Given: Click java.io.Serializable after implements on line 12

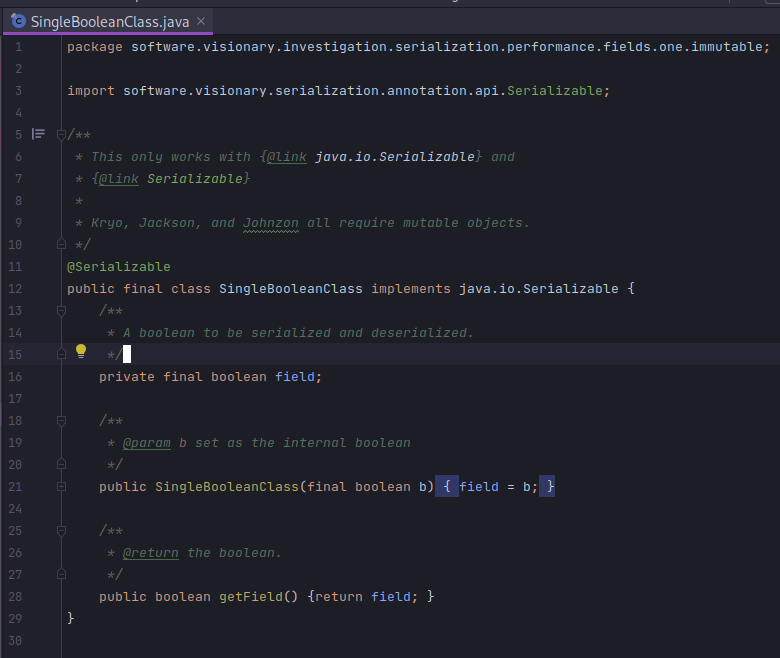Looking at the screenshot, I should coord(539,288).
